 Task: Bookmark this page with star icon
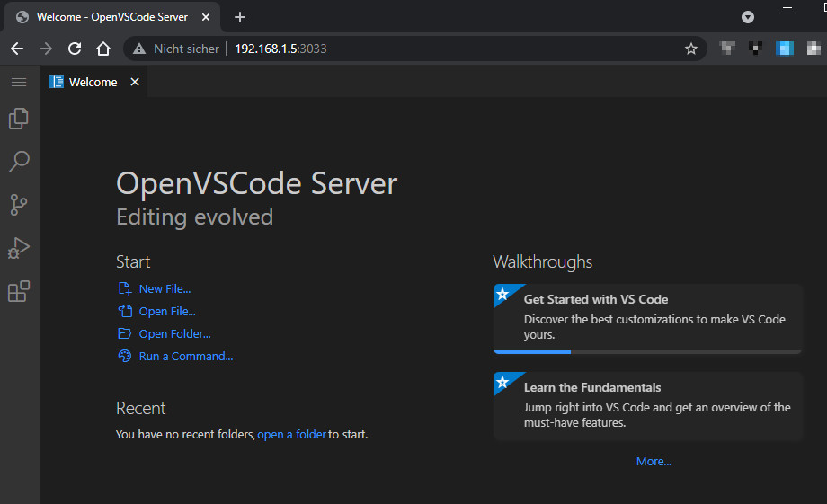point(690,49)
